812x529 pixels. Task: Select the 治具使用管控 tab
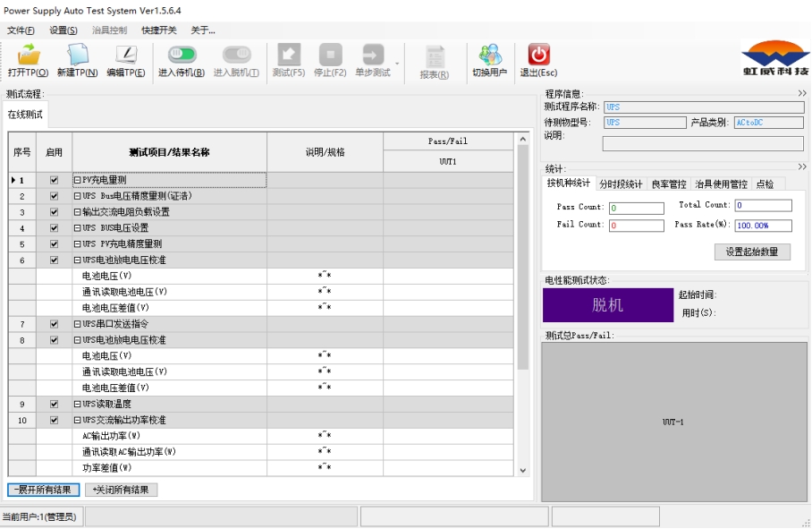721,183
